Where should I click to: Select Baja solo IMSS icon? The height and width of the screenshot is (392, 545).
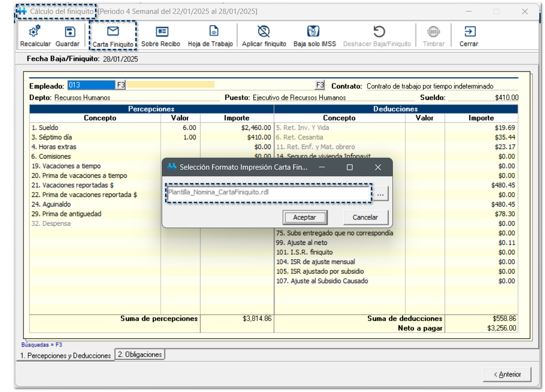pyautogui.click(x=313, y=32)
